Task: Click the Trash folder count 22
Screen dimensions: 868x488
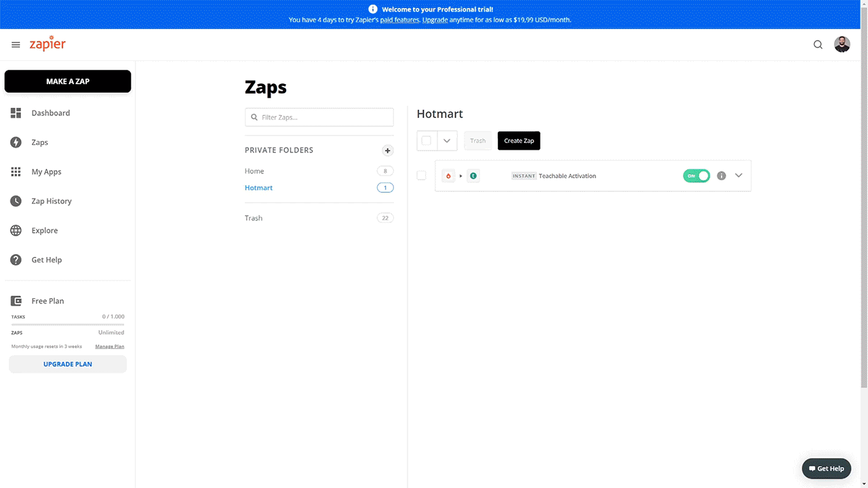Action: pyautogui.click(x=385, y=218)
